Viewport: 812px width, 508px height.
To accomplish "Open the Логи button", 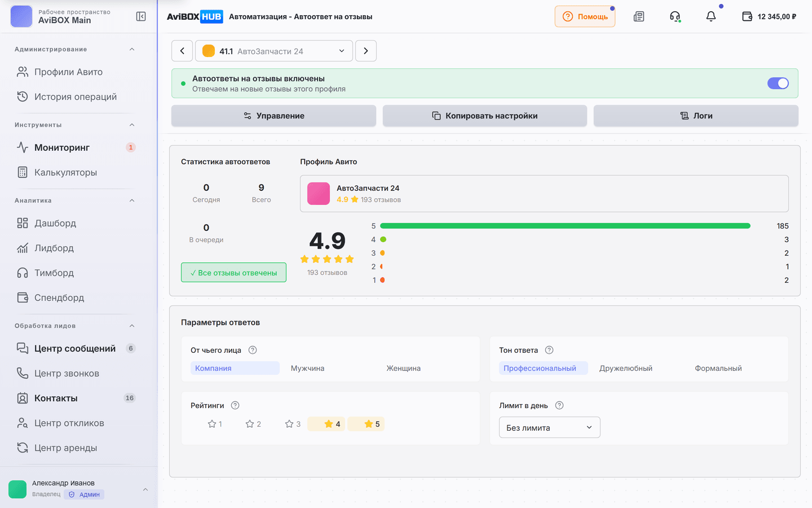I will pos(696,116).
